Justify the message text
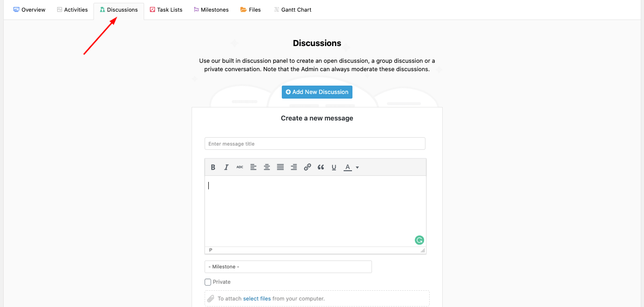644x307 pixels. point(280,167)
